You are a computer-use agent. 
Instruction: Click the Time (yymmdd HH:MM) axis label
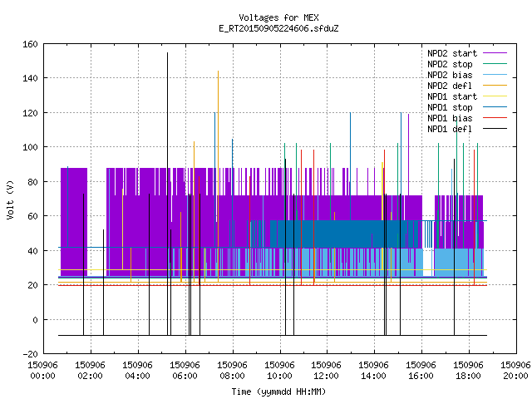pos(278,392)
